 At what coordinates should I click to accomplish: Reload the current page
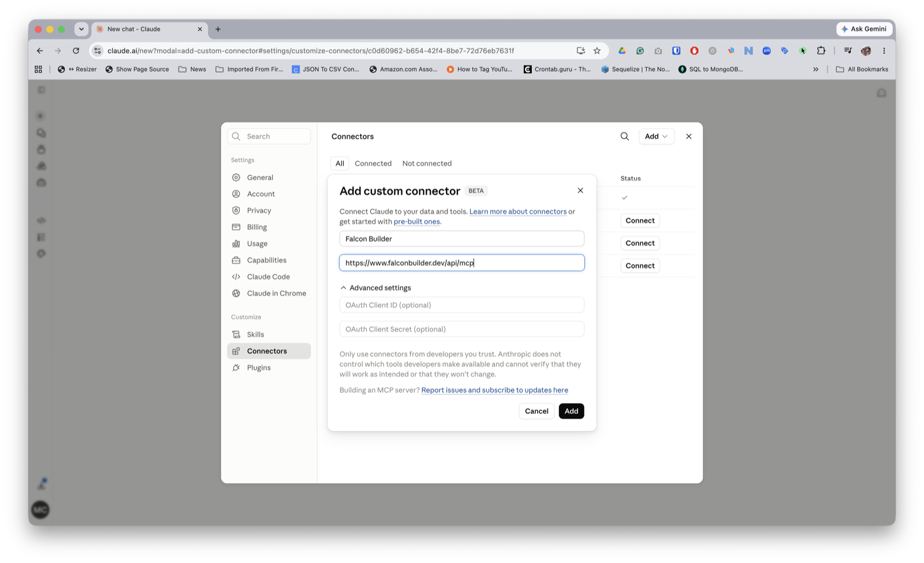coord(76,51)
